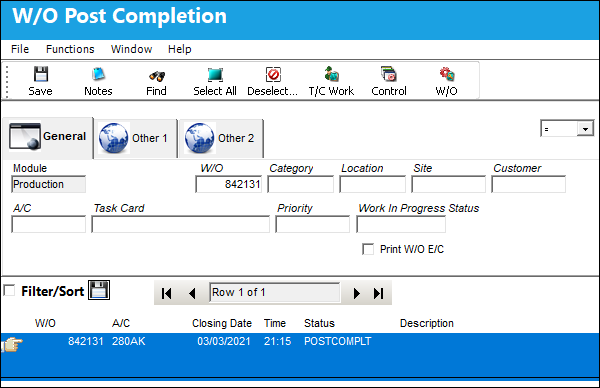
Task: Click the W/O toolbar icon
Action: (x=447, y=74)
